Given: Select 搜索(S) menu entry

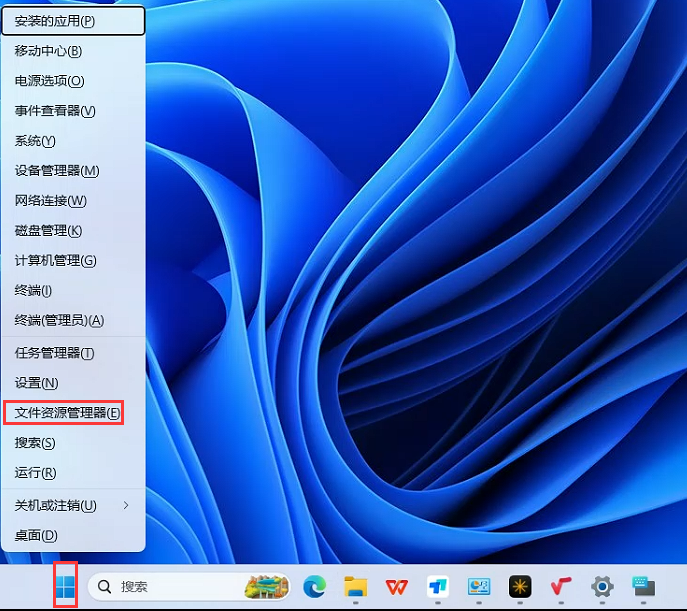Looking at the screenshot, I should 73,443.
